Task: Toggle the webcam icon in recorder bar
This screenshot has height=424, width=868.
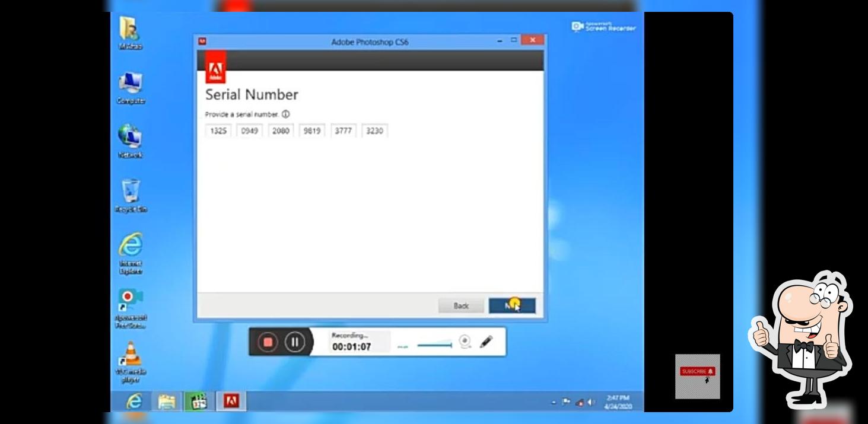Action: [x=465, y=342]
